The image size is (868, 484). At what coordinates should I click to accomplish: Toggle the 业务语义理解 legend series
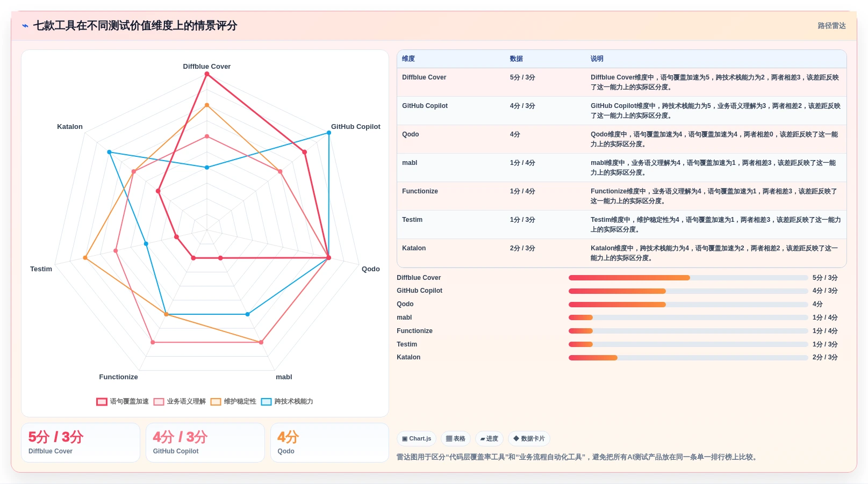coord(180,401)
